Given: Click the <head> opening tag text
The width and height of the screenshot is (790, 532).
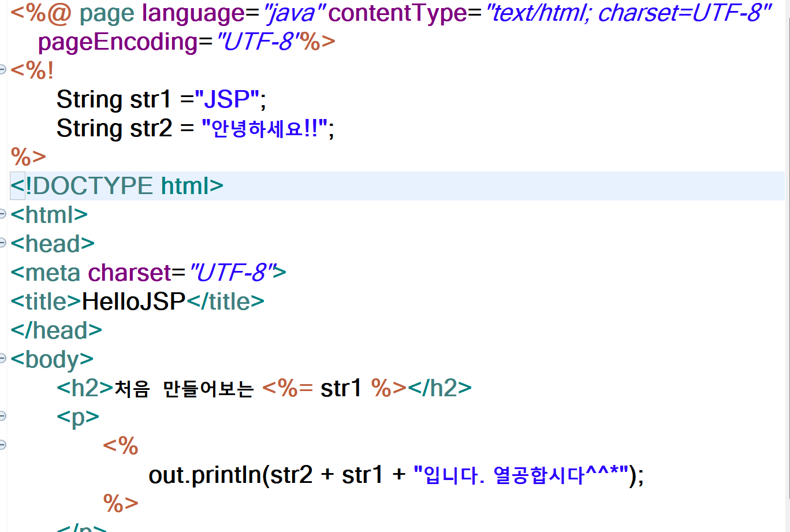Looking at the screenshot, I should (53, 244).
